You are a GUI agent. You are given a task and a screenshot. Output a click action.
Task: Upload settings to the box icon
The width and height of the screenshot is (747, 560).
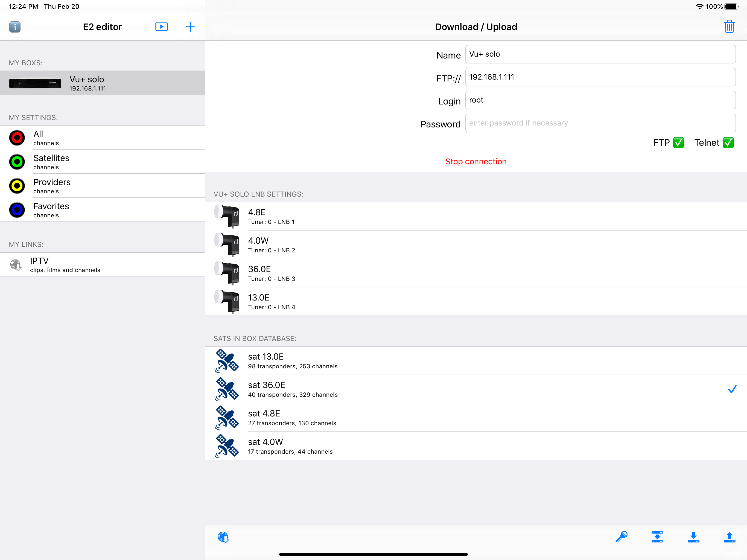coord(729,537)
